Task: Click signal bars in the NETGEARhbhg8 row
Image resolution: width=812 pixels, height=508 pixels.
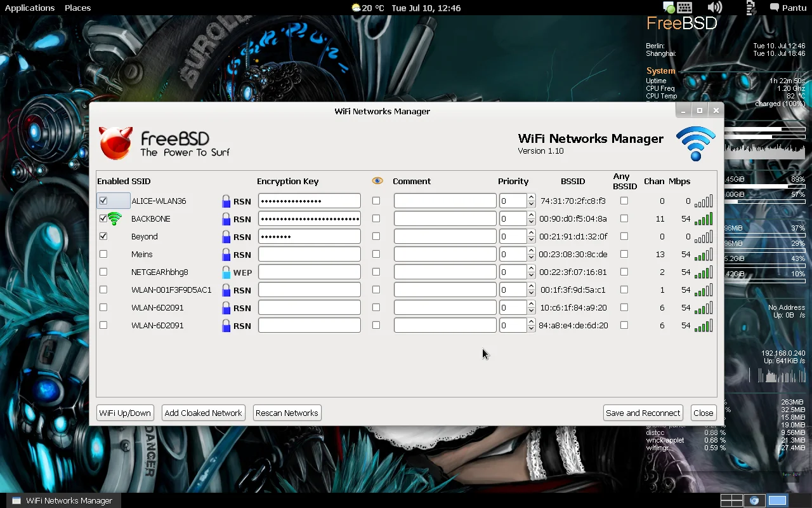Action: tap(704, 272)
